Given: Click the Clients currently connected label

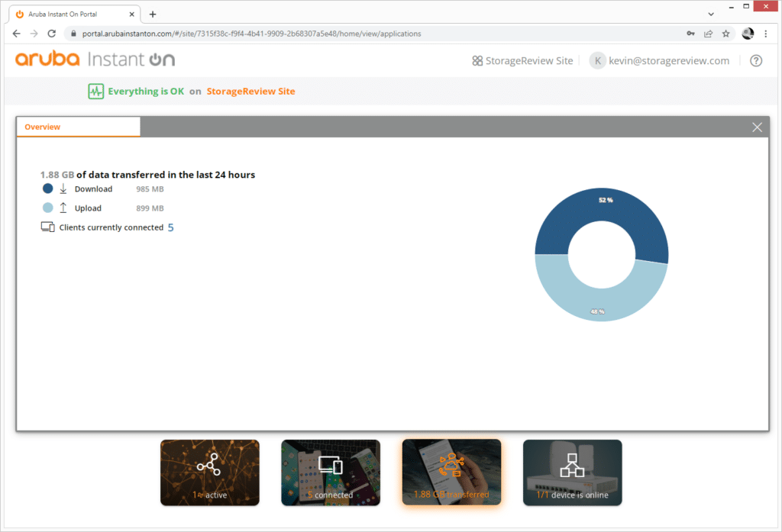Looking at the screenshot, I should (x=111, y=227).
